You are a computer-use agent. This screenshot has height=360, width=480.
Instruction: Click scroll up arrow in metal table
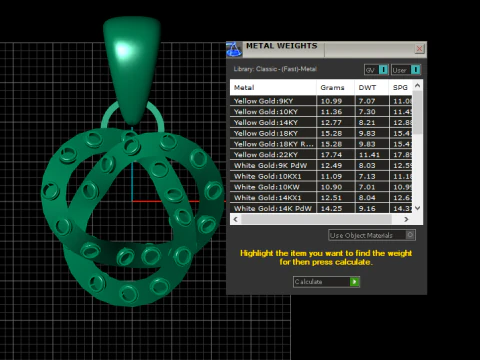pos(418,86)
